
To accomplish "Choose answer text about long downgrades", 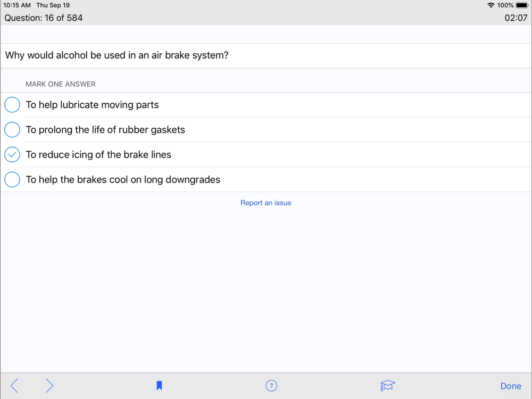I will [123, 180].
